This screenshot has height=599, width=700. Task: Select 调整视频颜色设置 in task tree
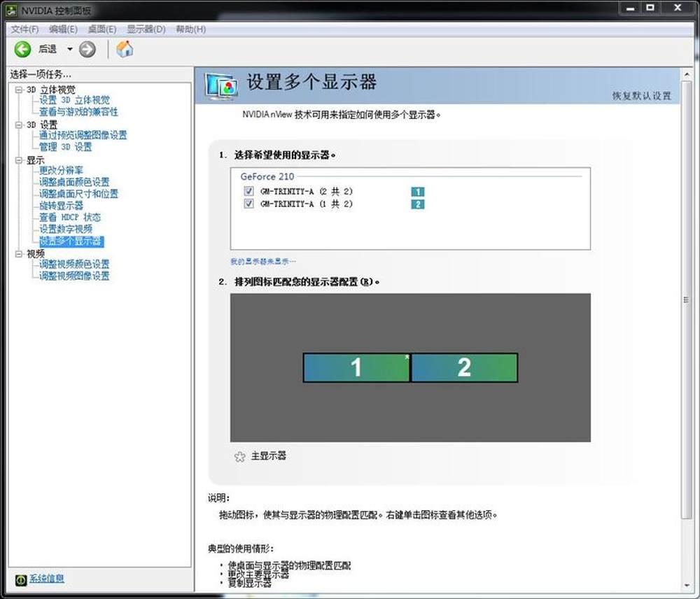click(x=74, y=265)
